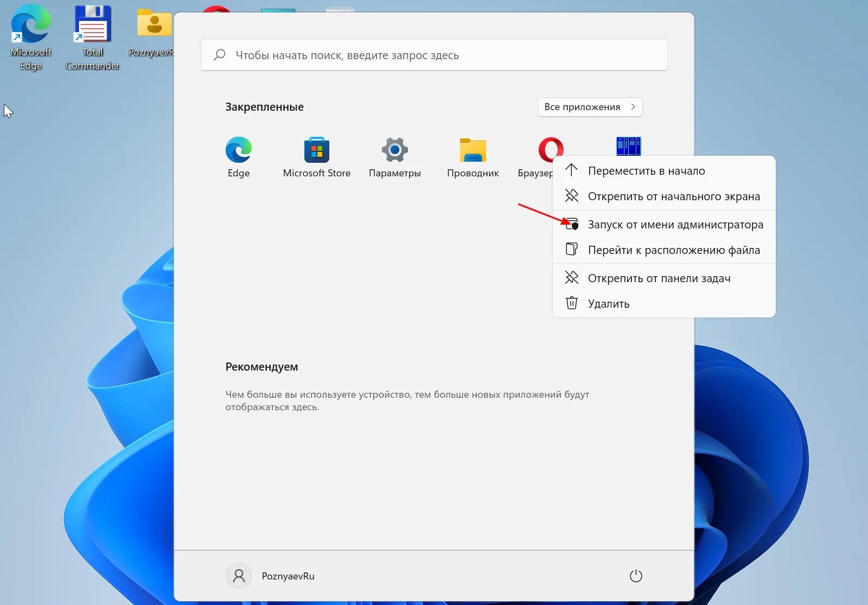This screenshot has height=605, width=868.
Task: Click the user avatar icon
Action: pyautogui.click(x=239, y=576)
